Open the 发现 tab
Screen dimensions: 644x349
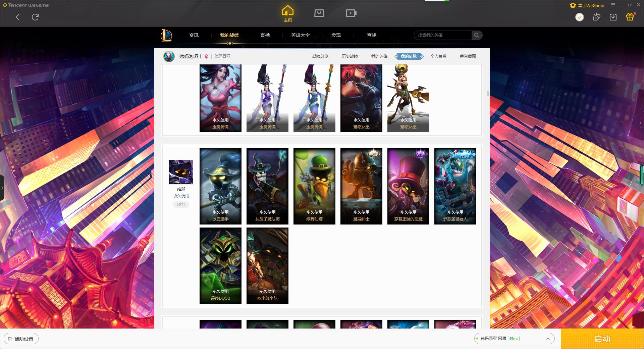pos(336,35)
